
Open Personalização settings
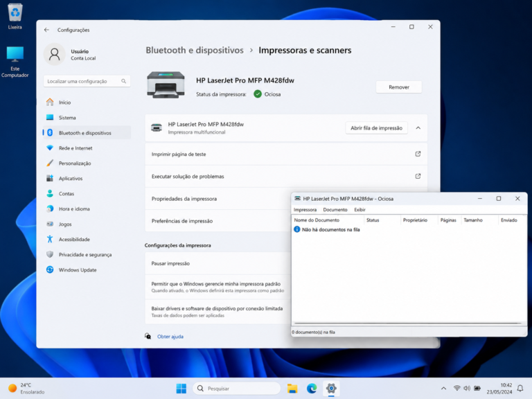pyautogui.click(x=87, y=163)
